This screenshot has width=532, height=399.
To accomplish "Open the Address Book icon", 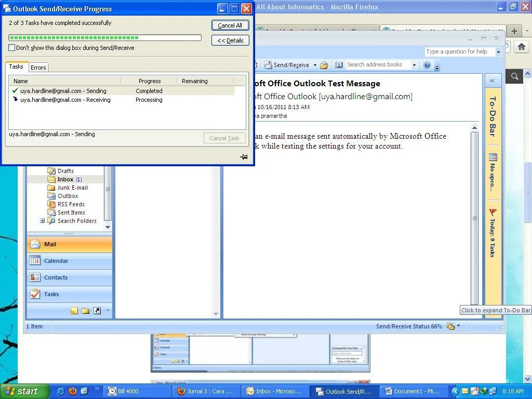I will [x=339, y=65].
